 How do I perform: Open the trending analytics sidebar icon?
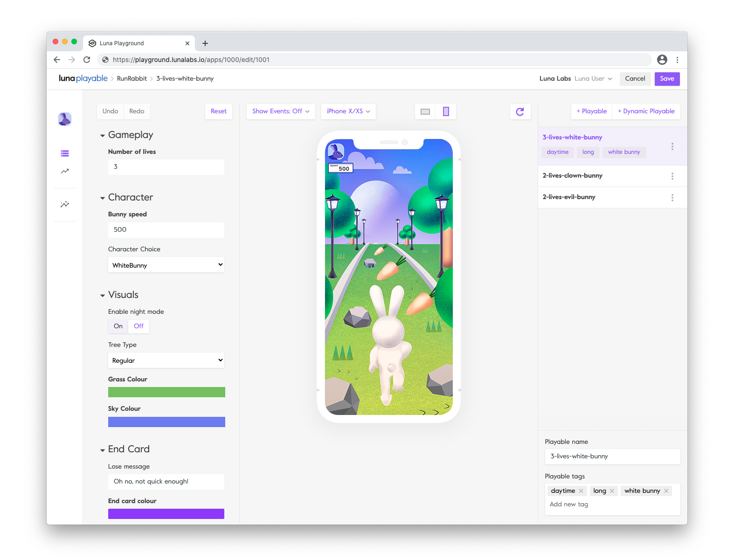tap(65, 171)
